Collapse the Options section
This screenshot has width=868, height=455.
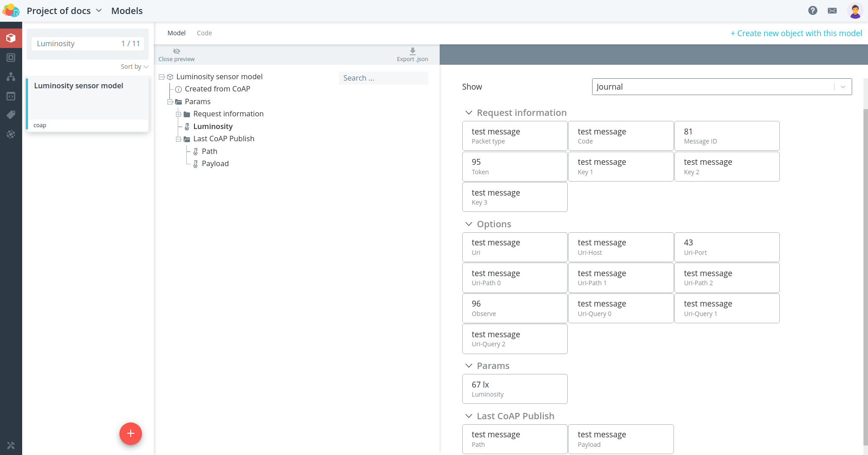coord(469,224)
